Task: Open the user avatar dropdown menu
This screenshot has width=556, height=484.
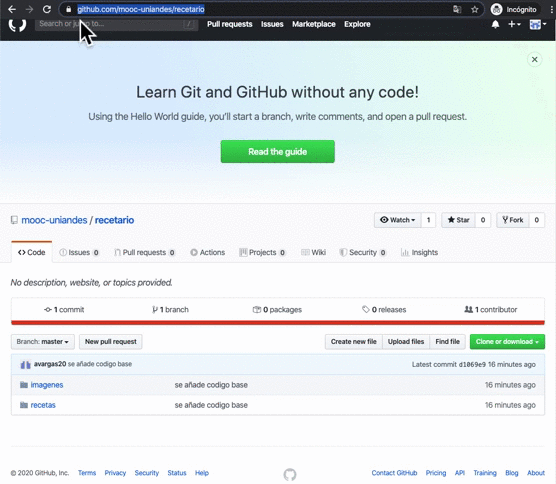Action: 538,24
